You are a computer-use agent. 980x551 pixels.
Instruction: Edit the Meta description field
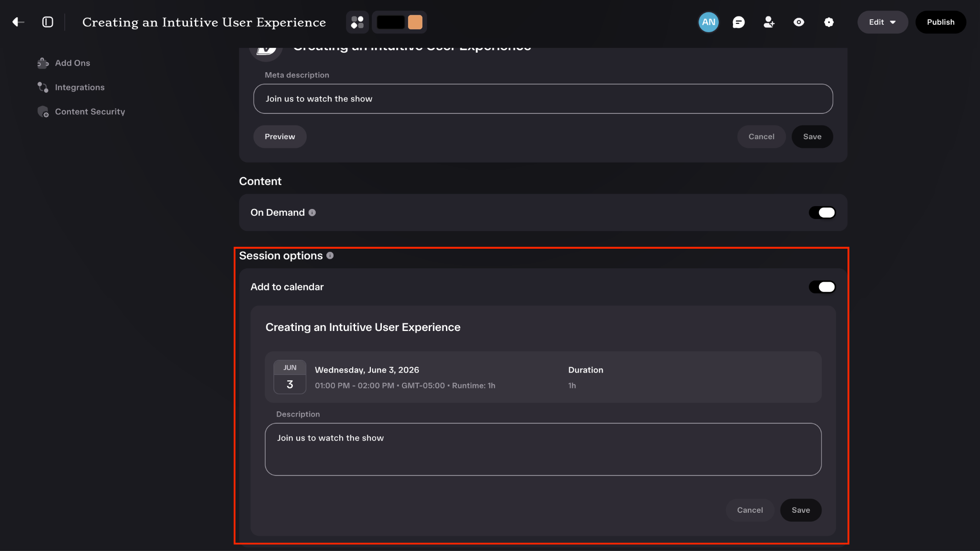(x=543, y=99)
